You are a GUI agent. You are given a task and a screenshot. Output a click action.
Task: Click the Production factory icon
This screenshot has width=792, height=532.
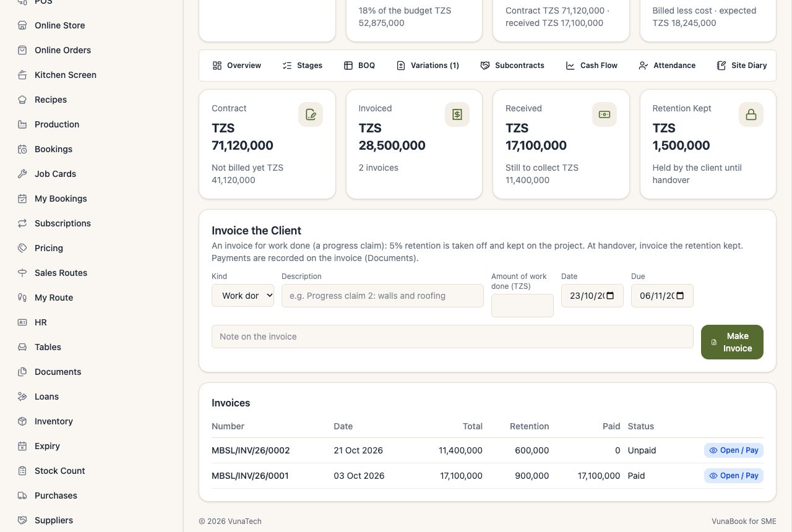pyautogui.click(x=22, y=124)
